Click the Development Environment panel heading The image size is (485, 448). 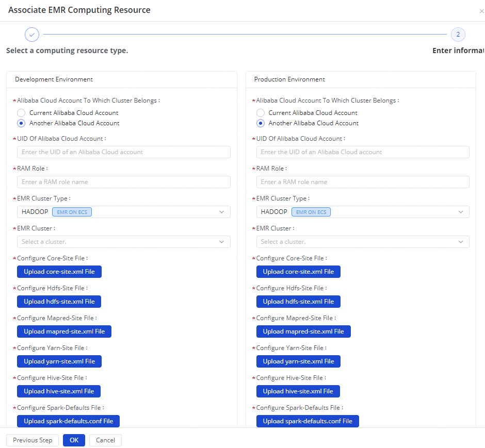pyautogui.click(x=54, y=79)
